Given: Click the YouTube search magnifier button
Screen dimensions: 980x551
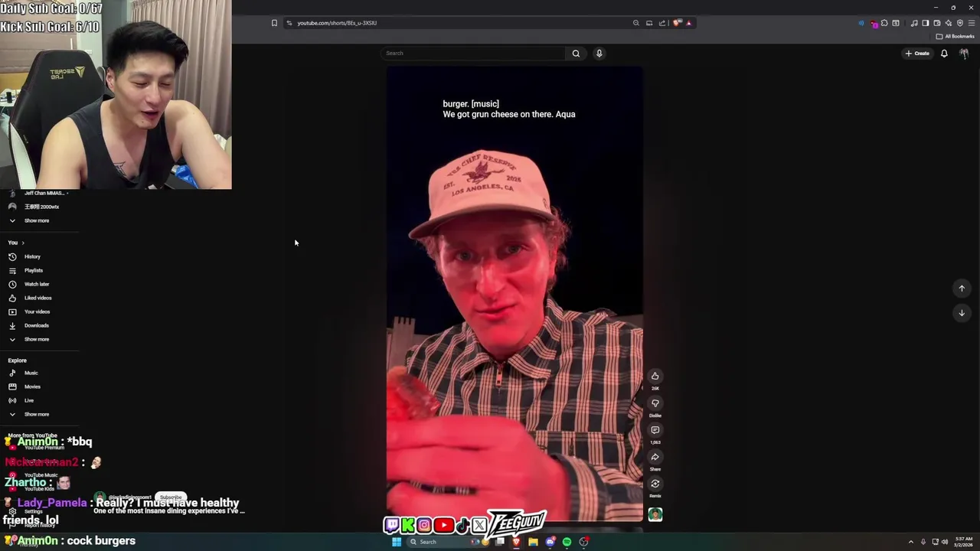Looking at the screenshot, I should coord(576,54).
